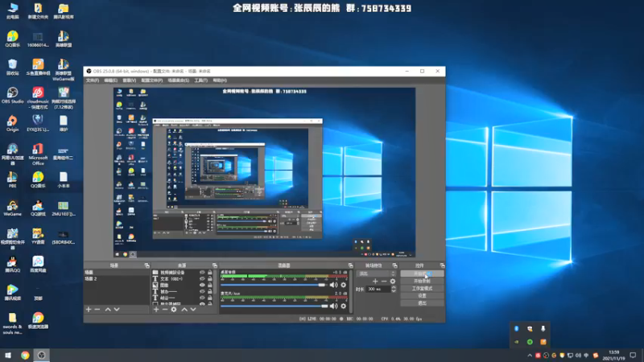Pop out the 场景 panel with its float icon

click(147, 265)
